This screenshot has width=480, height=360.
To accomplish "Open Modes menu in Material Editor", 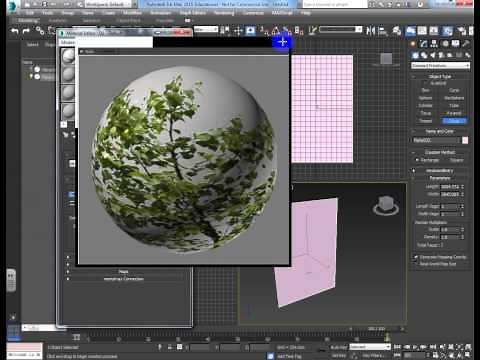I will point(67,42).
